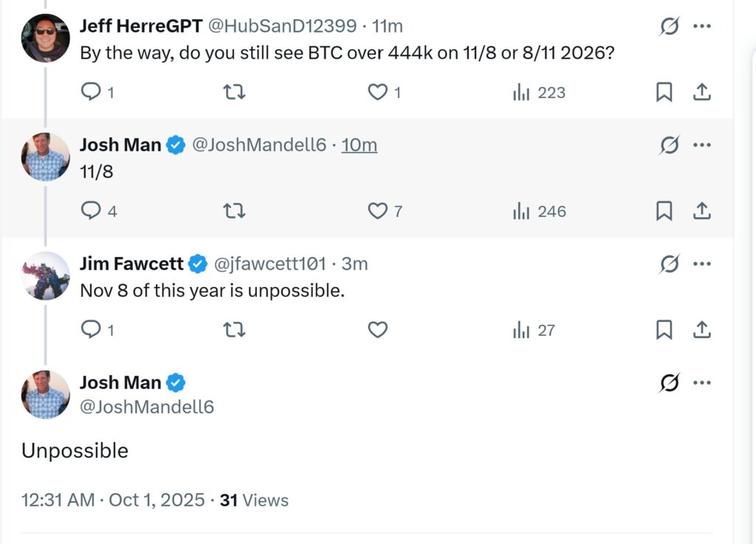Open more options on Jim Fawcett's tweet
The width and height of the screenshot is (756, 544).
[x=702, y=264]
